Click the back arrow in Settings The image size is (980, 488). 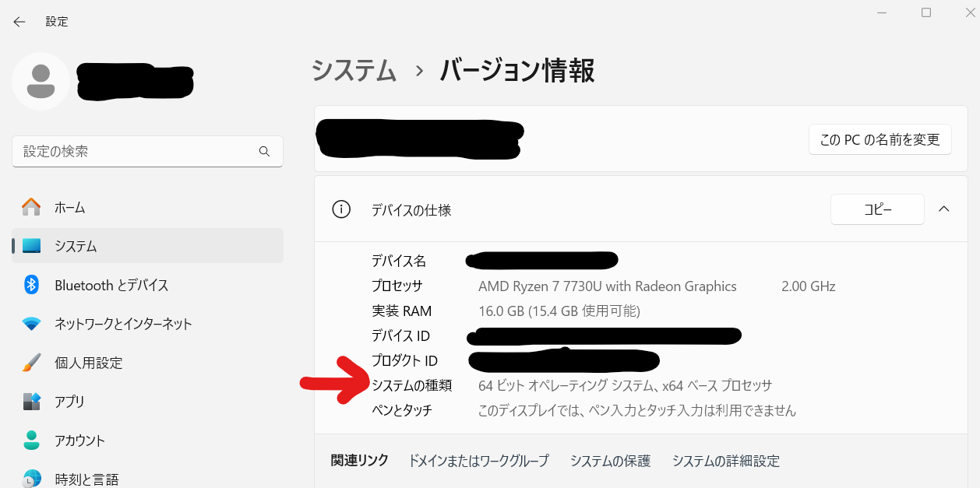tap(19, 22)
